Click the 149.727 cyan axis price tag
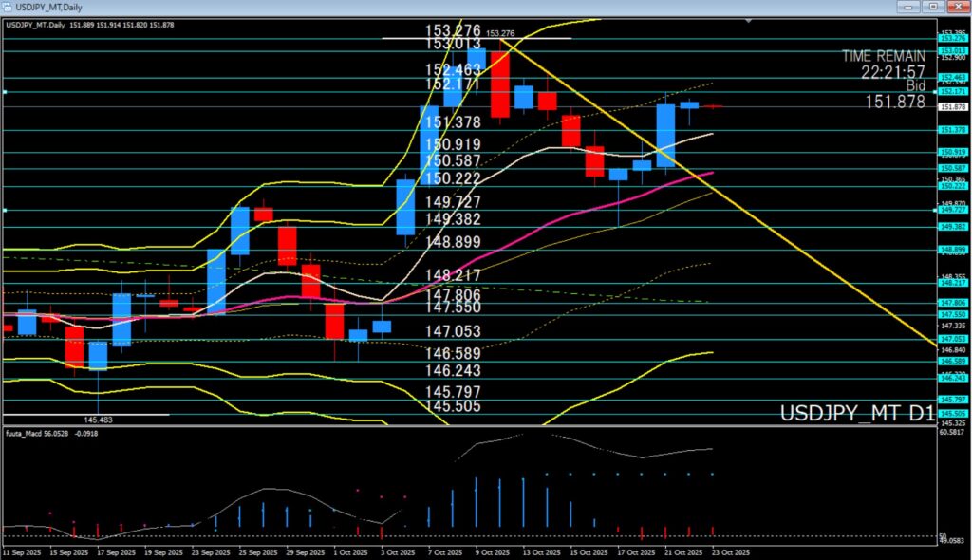Screen dimensions: 972x560 pyautogui.click(x=952, y=210)
